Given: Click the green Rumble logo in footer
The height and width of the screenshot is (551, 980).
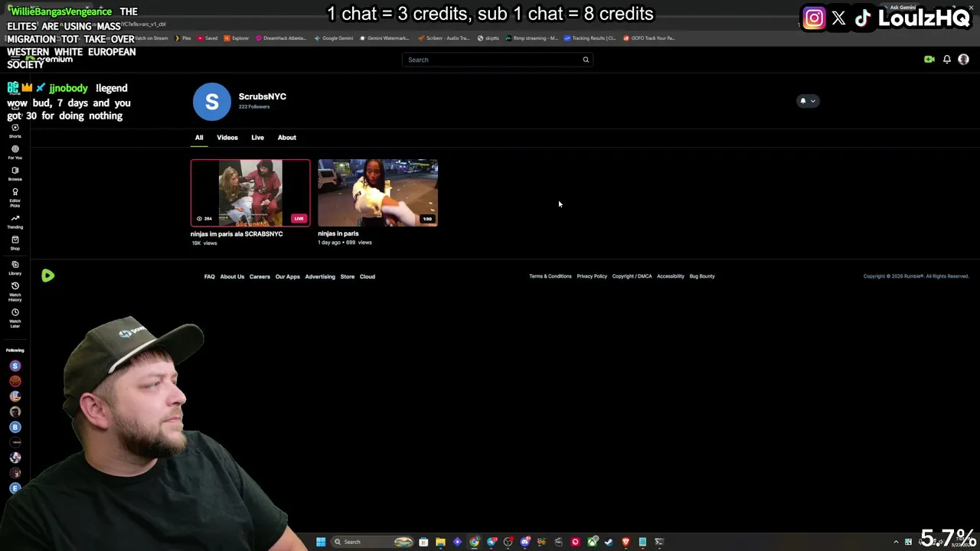Looking at the screenshot, I should coord(47,275).
